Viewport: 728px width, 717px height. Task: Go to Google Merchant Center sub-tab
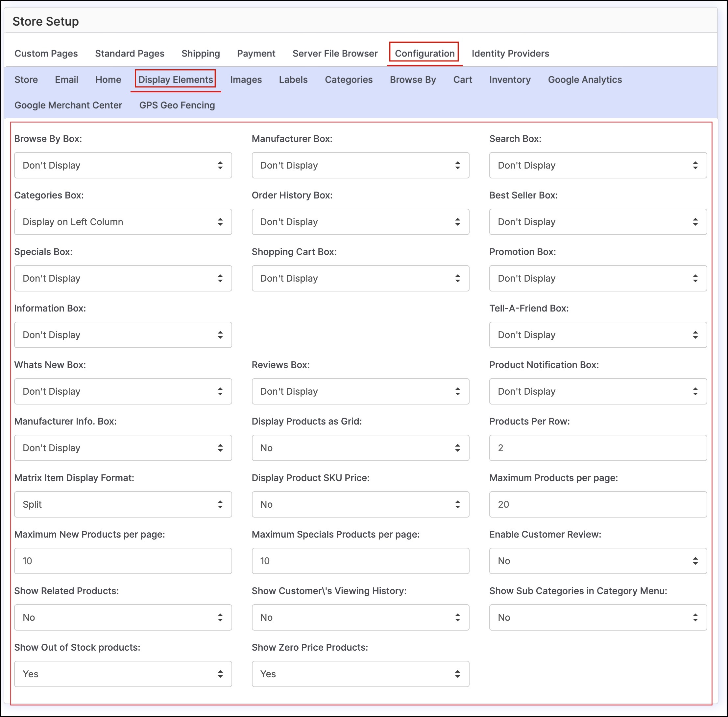tap(68, 105)
